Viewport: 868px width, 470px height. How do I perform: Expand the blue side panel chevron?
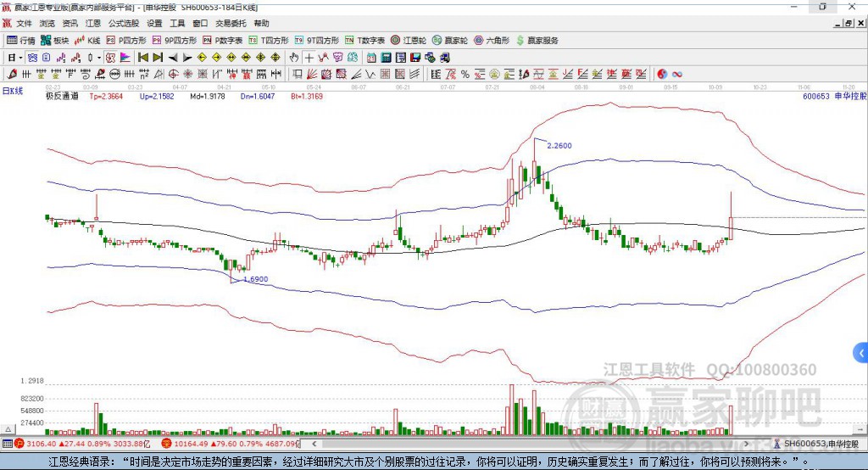pos(861,353)
